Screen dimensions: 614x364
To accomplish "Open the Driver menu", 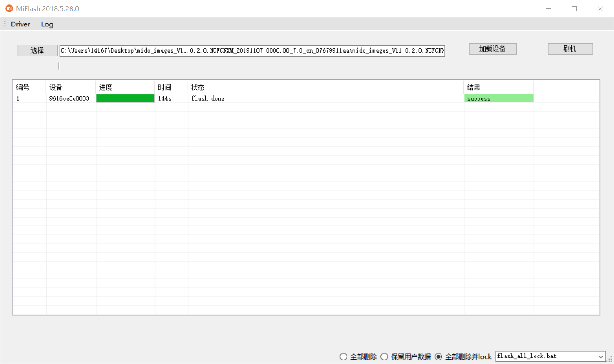I will (x=21, y=24).
